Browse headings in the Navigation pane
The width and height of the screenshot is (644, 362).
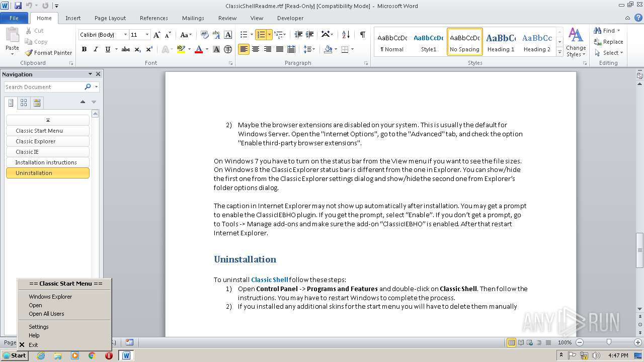click(11, 103)
